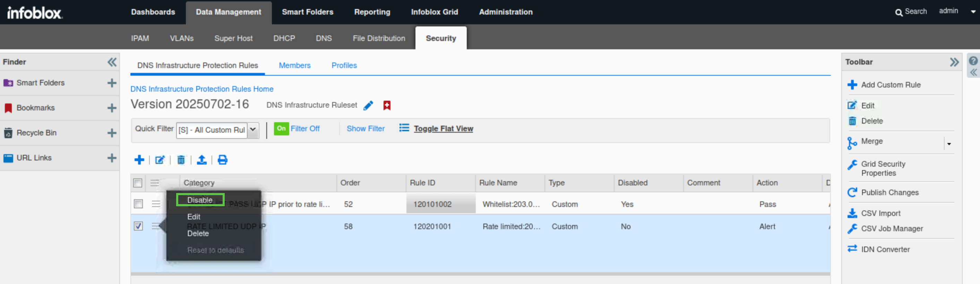Check the box for rule 120101002
This screenshot has height=284, width=980.
click(138, 204)
